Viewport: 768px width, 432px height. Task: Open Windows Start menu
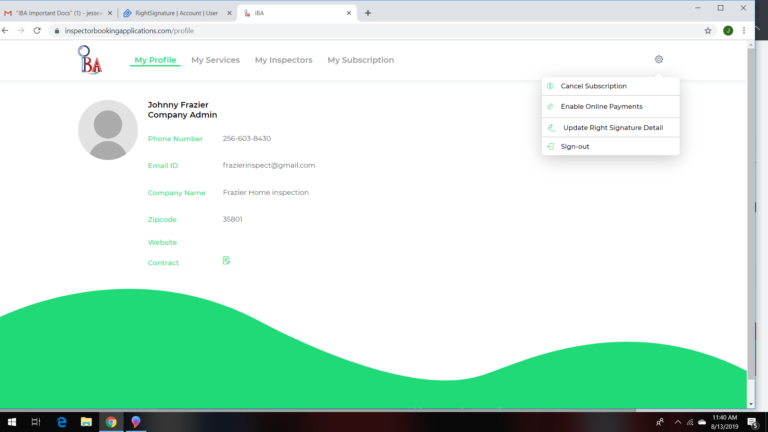coord(10,421)
